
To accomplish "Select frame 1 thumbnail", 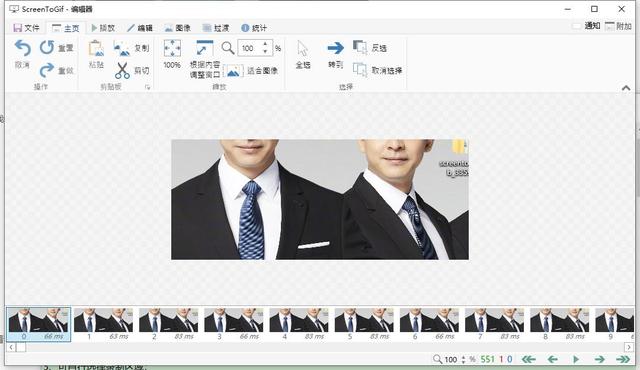I will pyautogui.click(x=104, y=324).
